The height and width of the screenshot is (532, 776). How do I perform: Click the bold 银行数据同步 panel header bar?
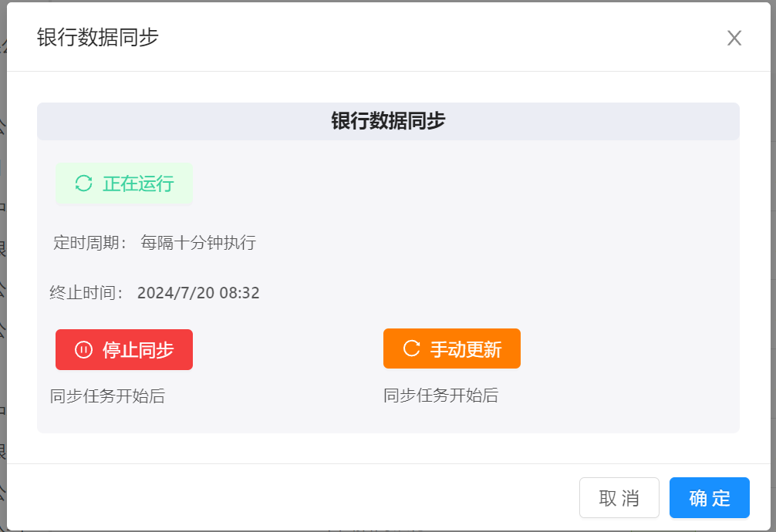[x=388, y=121]
